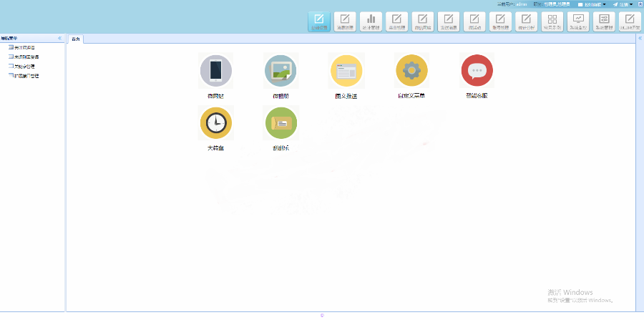Image resolution: width=644 pixels, height=320 pixels.
Task: Click the admin username text
Action: 522,4
